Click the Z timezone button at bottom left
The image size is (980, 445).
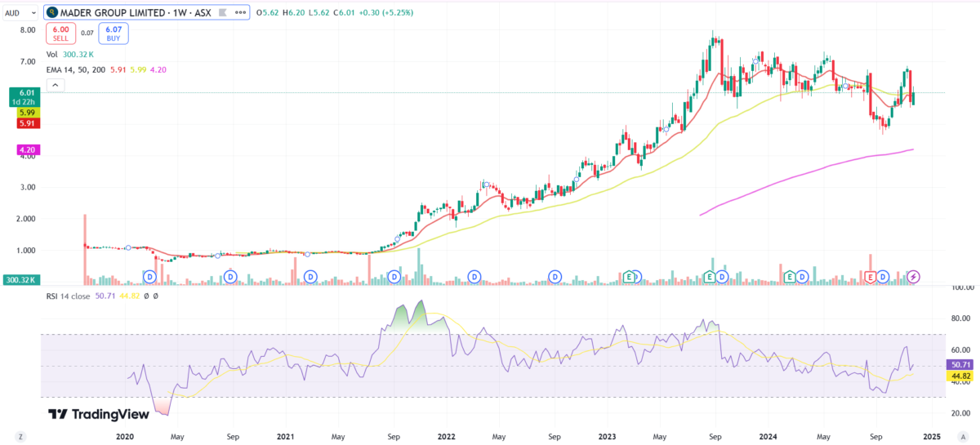(20, 438)
